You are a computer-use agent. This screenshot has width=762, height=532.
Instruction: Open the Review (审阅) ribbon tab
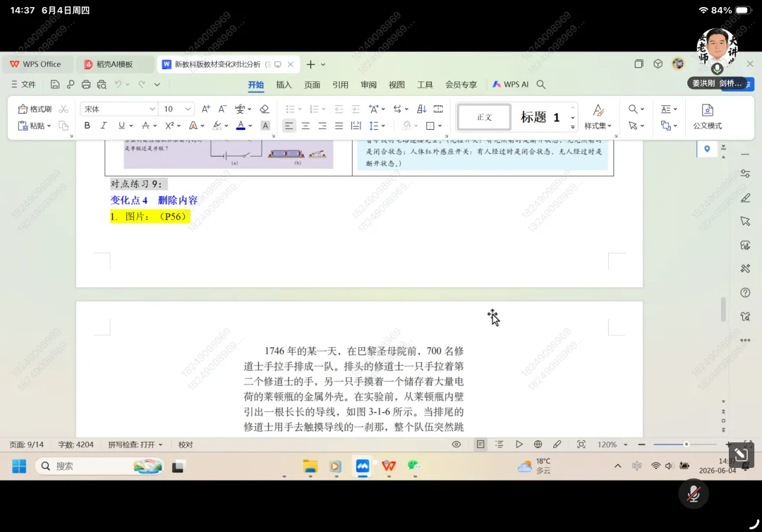tap(368, 85)
